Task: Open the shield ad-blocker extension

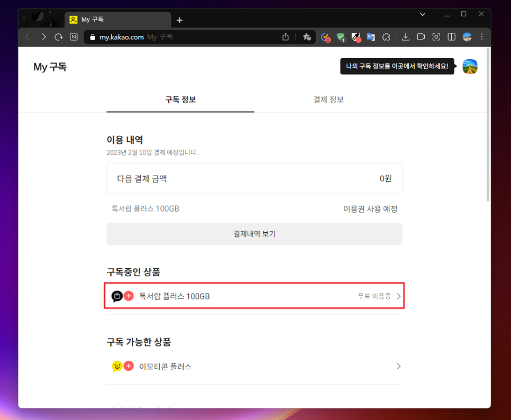Action: click(341, 38)
